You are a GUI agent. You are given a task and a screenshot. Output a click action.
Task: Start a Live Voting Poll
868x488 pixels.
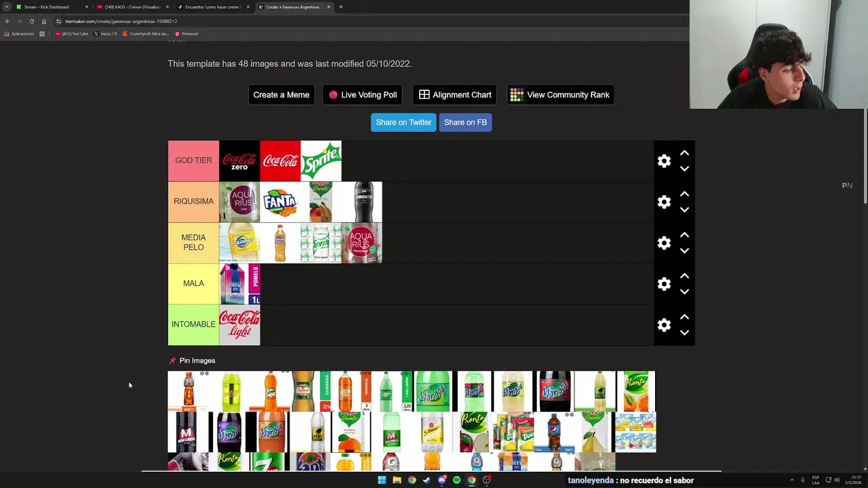[x=363, y=95]
